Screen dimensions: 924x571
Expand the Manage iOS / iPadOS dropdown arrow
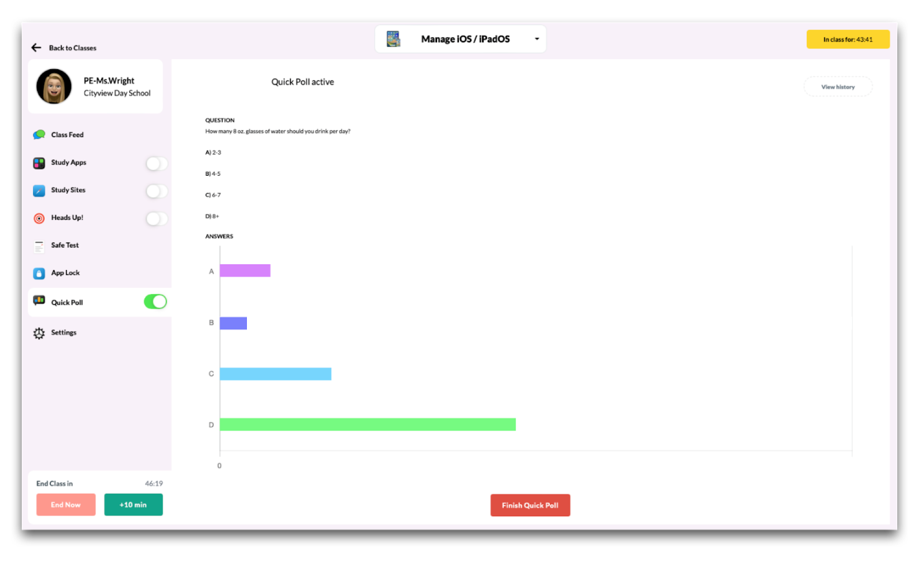point(536,39)
